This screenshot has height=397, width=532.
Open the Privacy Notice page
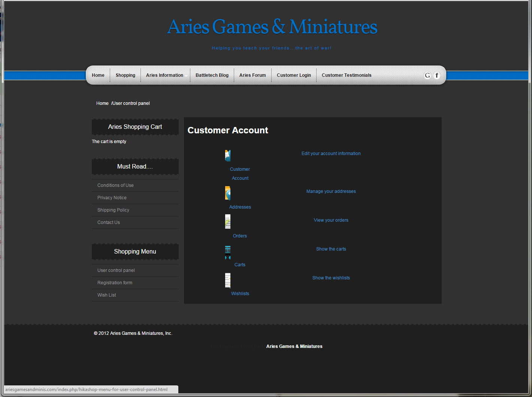112,198
